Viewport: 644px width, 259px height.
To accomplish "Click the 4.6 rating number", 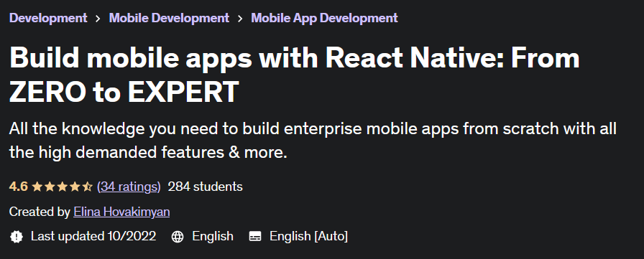I will [x=19, y=187].
